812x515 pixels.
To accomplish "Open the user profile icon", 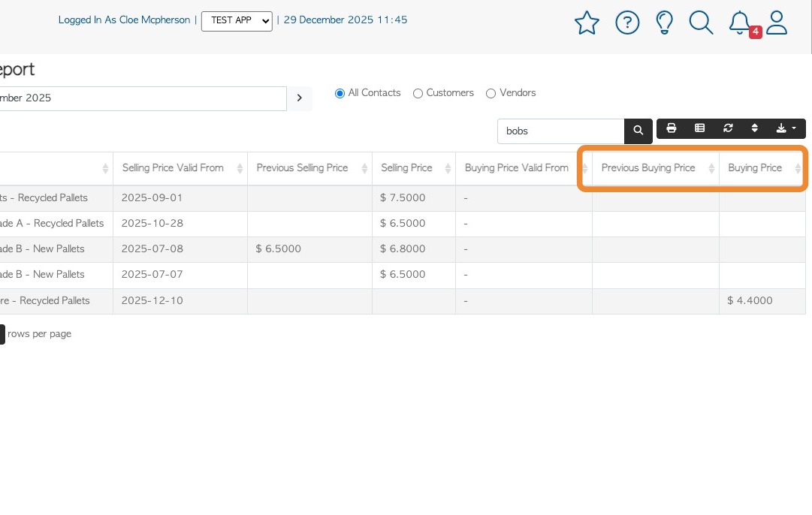I will point(777,23).
